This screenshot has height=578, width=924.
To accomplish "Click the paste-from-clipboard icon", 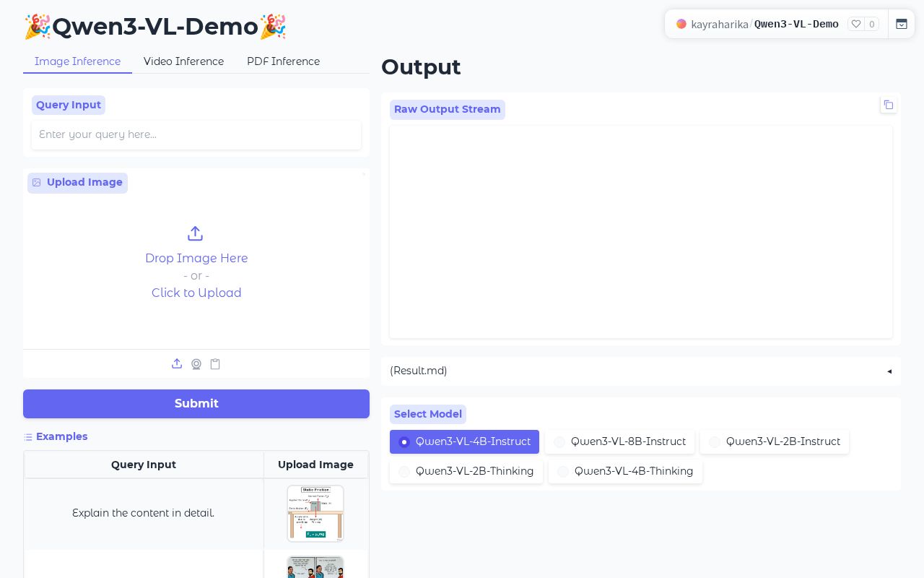I will coord(215,364).
